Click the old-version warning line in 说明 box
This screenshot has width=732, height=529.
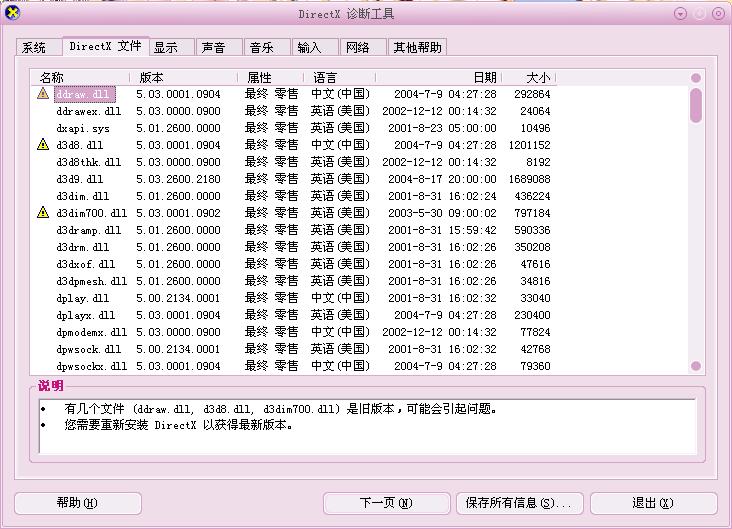(280, 409)
